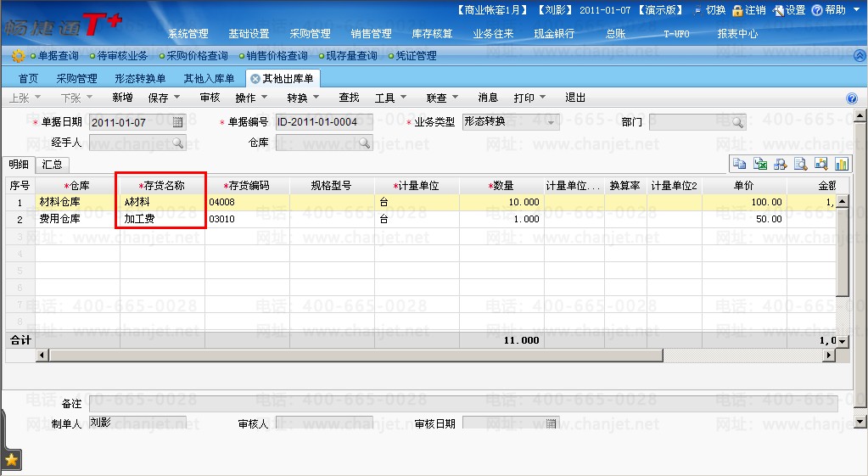Open the 下张 dropdown on the toolbar
The image size is (868, 476).
point(89,98)
